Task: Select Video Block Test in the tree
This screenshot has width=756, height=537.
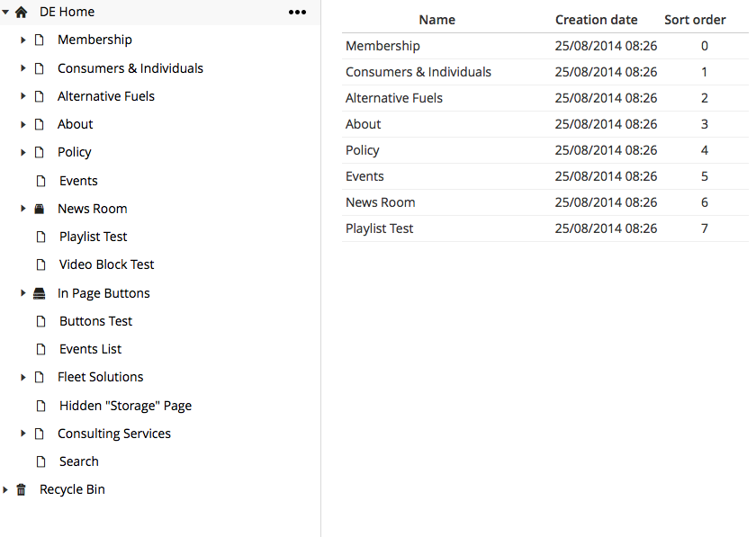Action: pos(106,264)
